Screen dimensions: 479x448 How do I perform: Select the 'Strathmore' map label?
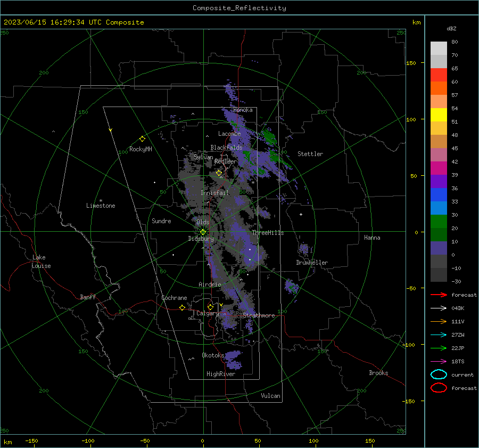click(259, 315)
